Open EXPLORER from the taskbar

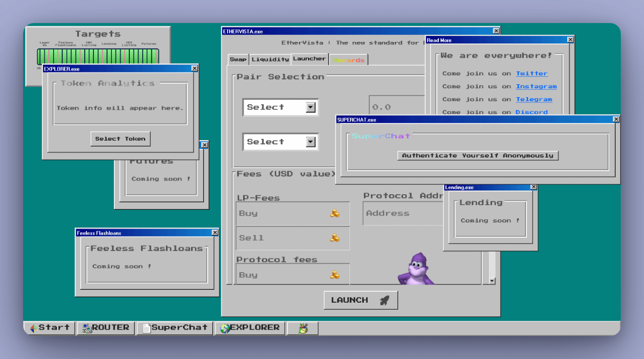click(x=250, y=327)
